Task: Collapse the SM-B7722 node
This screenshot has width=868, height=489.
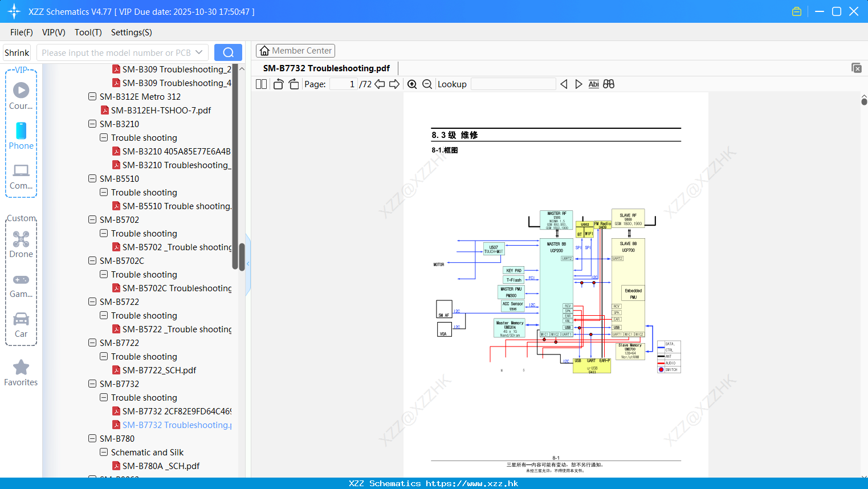Action: pos(92,343)
